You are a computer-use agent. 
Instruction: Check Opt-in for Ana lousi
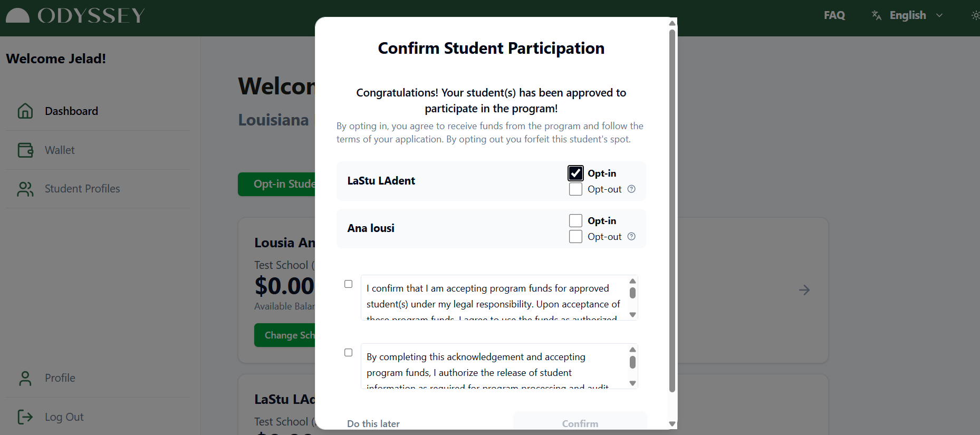[575, 221]
